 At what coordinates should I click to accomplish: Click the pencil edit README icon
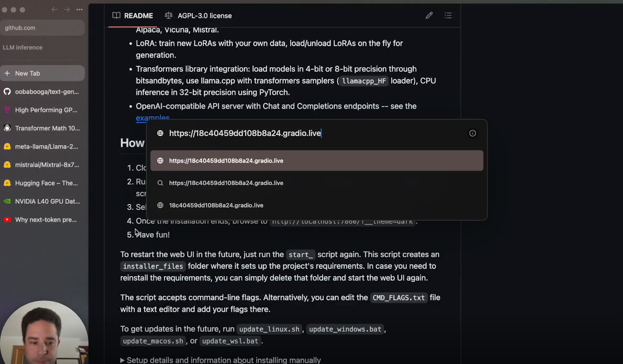tap(429, 16)
